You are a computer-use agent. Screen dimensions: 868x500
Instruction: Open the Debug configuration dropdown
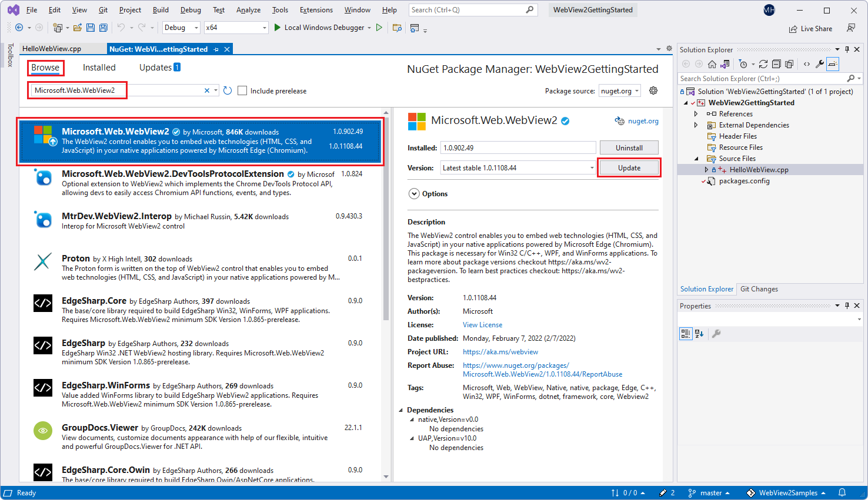[x=181, y=27]
